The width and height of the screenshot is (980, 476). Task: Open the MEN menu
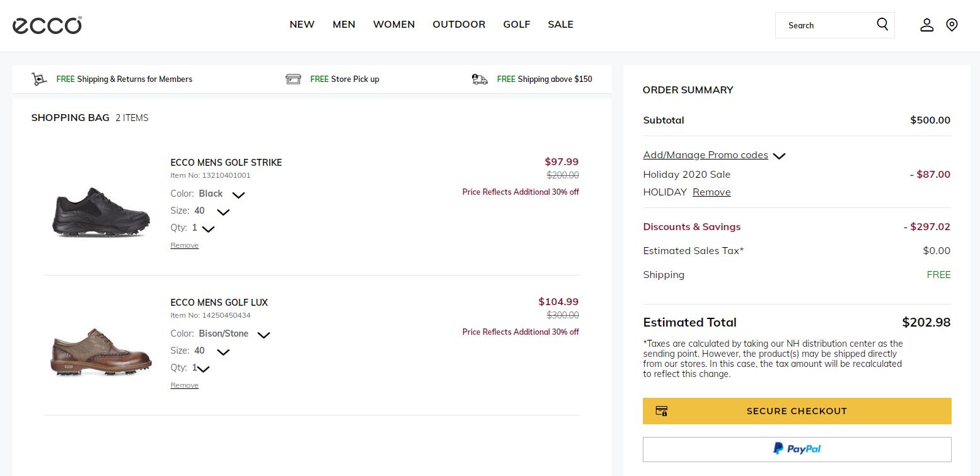(x=343, y=25)
